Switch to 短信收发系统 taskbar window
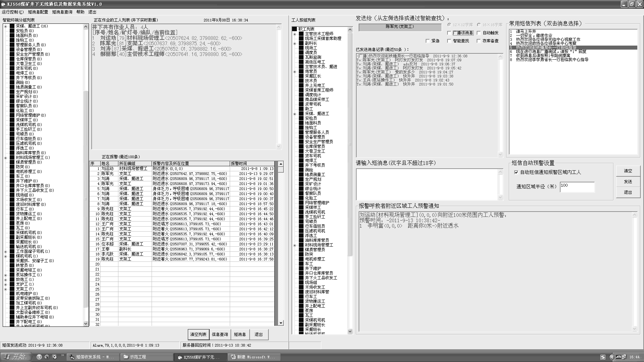The width and height of the screenshot is (644, 362). (x=93, y=357)
